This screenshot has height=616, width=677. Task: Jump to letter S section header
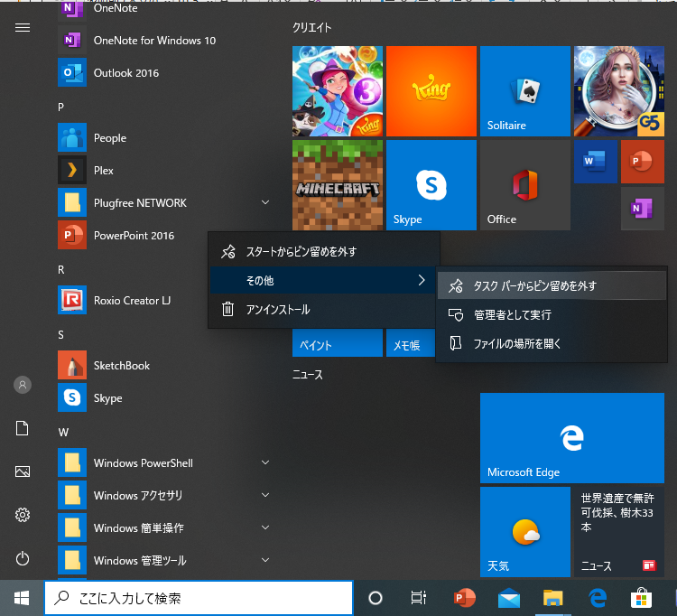tap(60, 335)
